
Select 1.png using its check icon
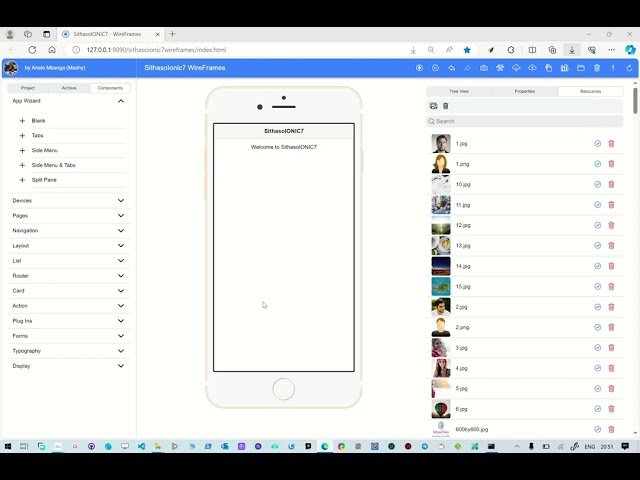click(x=598, y=164)
